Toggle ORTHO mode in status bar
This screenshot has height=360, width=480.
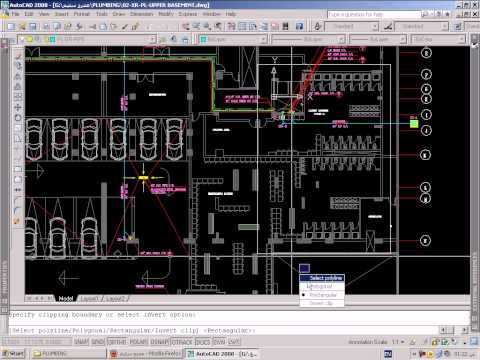(116, 342)
